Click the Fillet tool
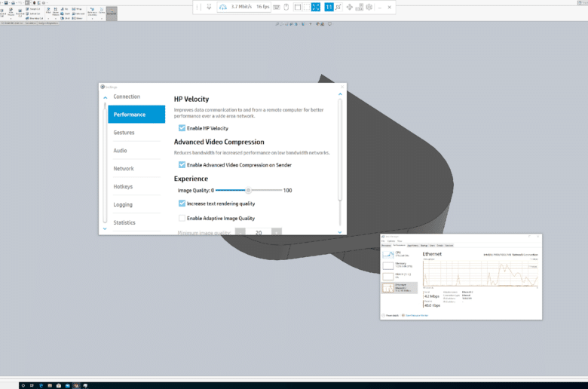This screenshot has height=389, width=588. pos(48,11)
